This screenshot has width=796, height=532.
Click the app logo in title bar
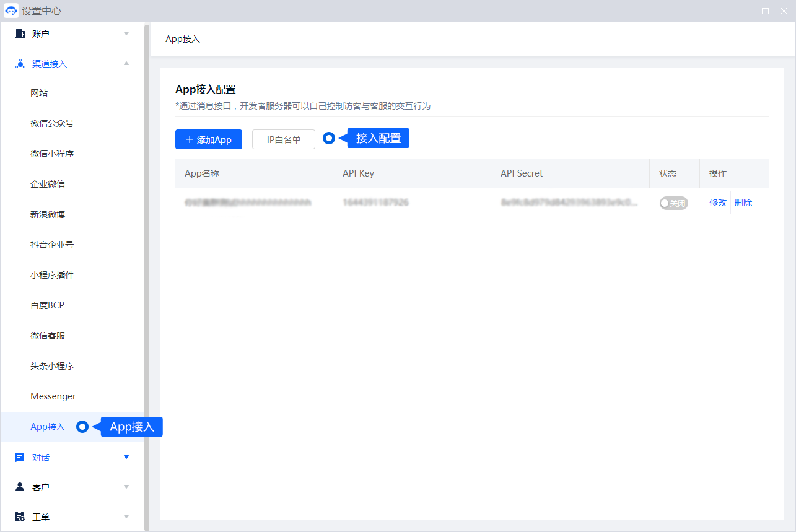(11, 11)
